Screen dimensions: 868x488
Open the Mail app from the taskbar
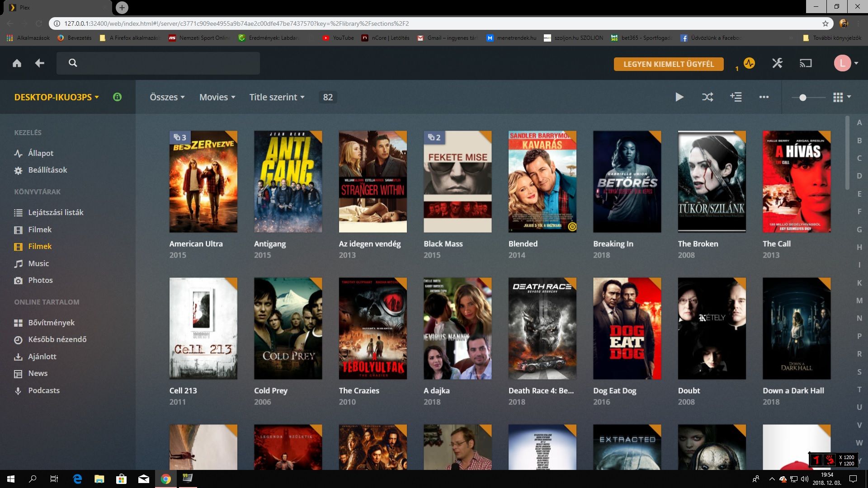click(143, 479)
